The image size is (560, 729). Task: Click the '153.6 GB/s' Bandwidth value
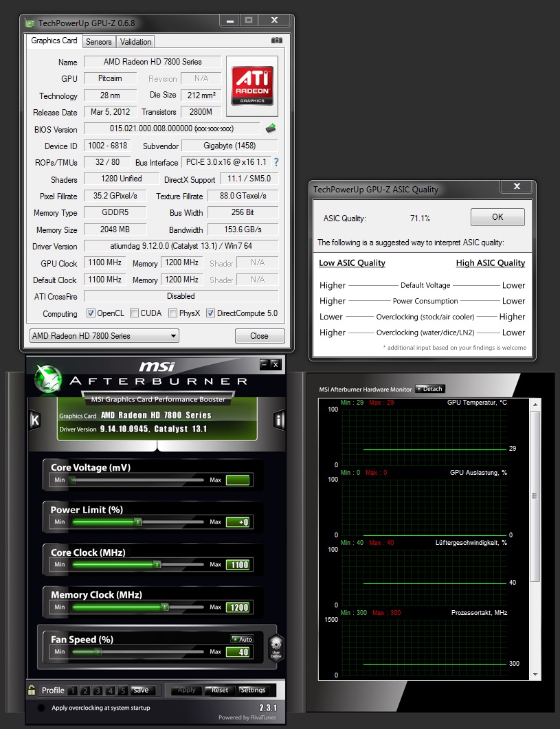point(243,229)
